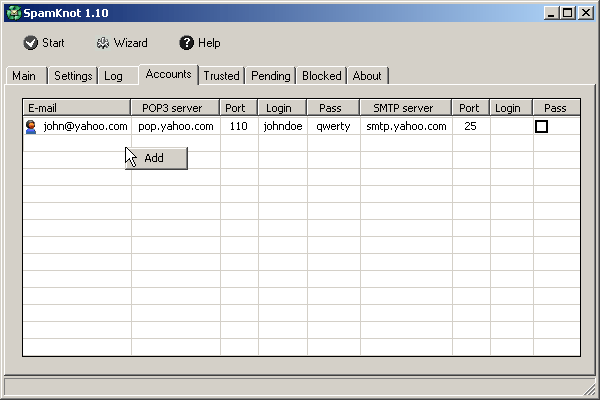Maximize the SpamKnot window
The image size is (600, 400).
(x=568, y=13)
